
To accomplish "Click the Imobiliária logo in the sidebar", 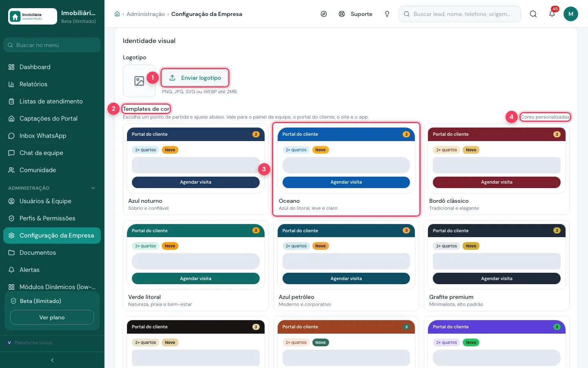I will (x=33, y=16).
